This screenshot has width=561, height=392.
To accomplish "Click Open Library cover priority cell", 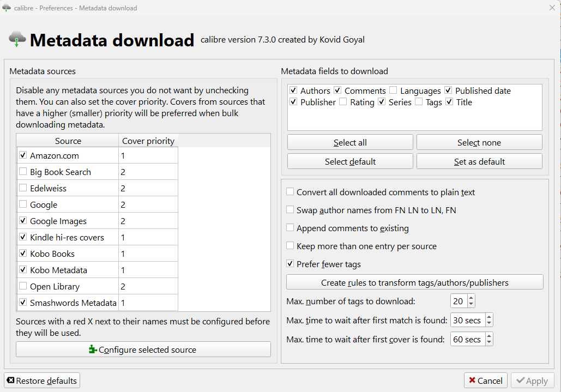I will pyautogui.click(x=148, y=286).
